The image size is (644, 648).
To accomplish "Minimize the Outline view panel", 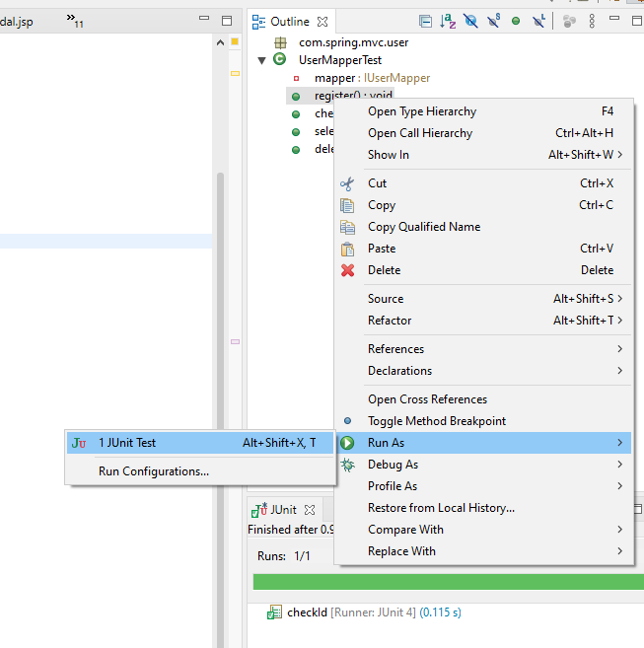I will click(x=614, y=18).
